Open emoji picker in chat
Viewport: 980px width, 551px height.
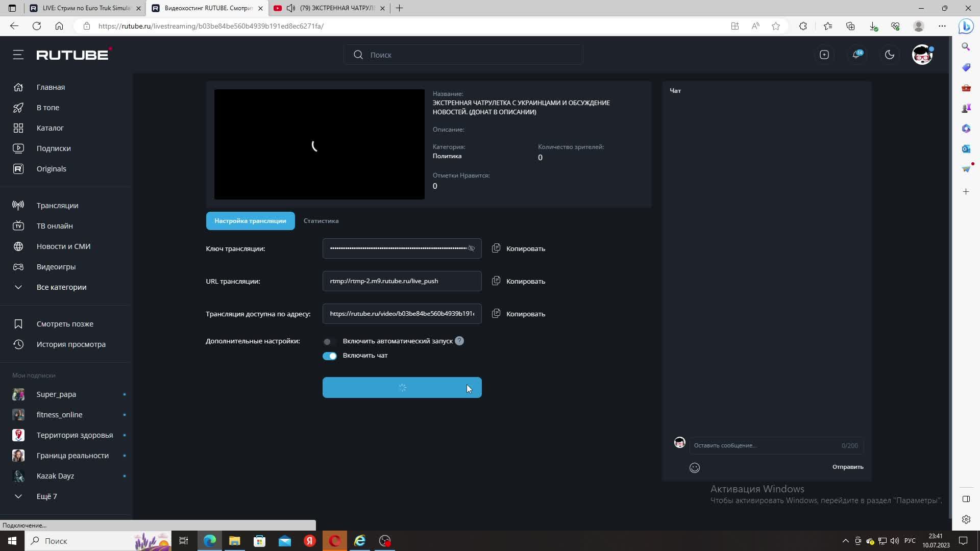pos(695,468)
